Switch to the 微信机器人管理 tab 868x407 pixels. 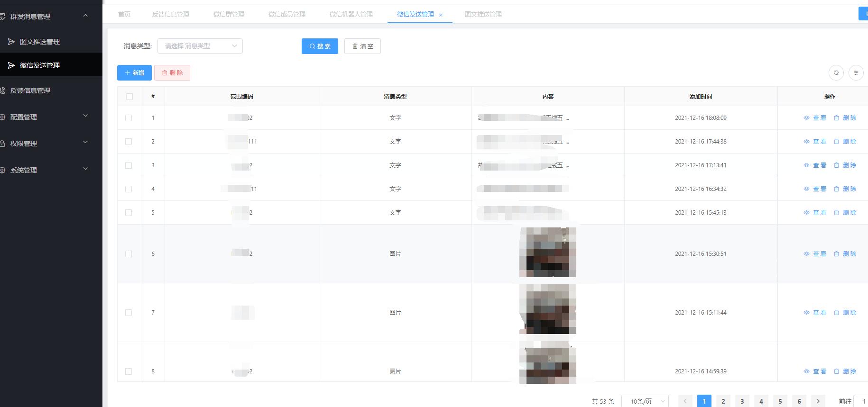(351, 14)
